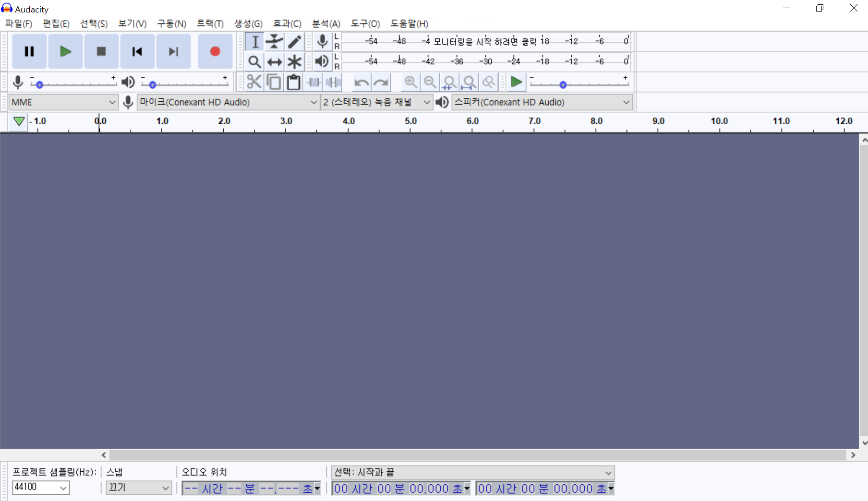Click the recording volume slider handle
Image resolution: width=868 pixels, height=501 pixels.
(x=40, y=85)
